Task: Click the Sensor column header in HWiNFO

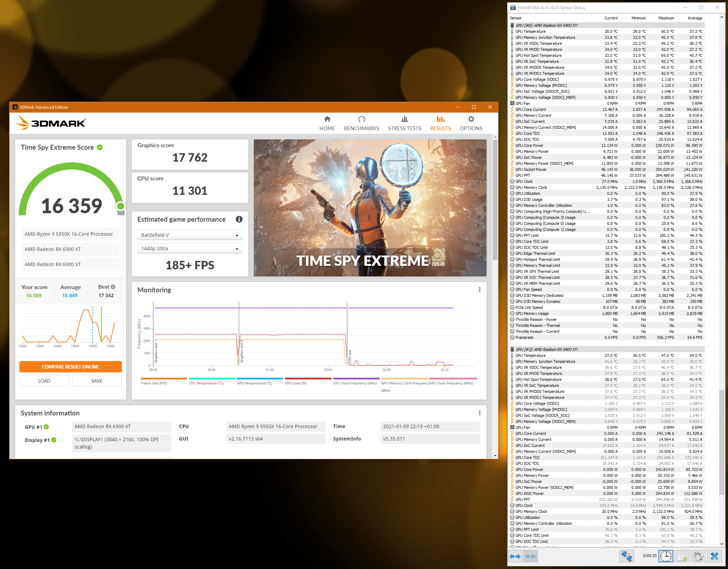Action: (550, 18)
